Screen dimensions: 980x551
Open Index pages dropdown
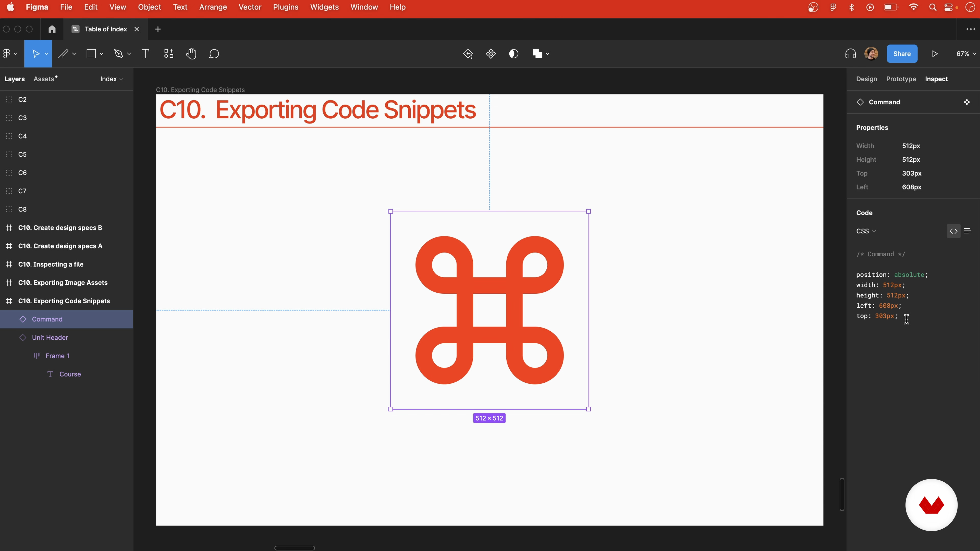point(112,79)
